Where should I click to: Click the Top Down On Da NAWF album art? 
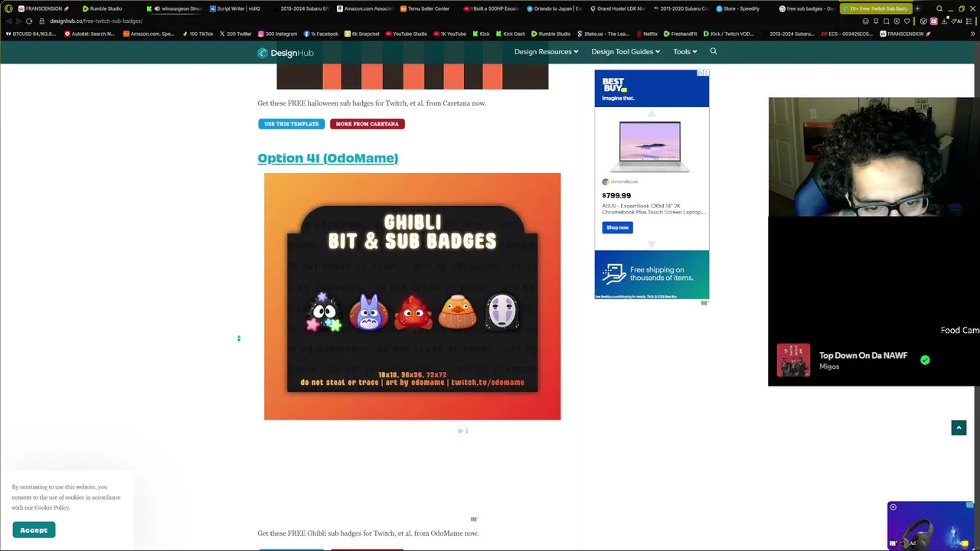pyautogui.click(x=793, y=360)
